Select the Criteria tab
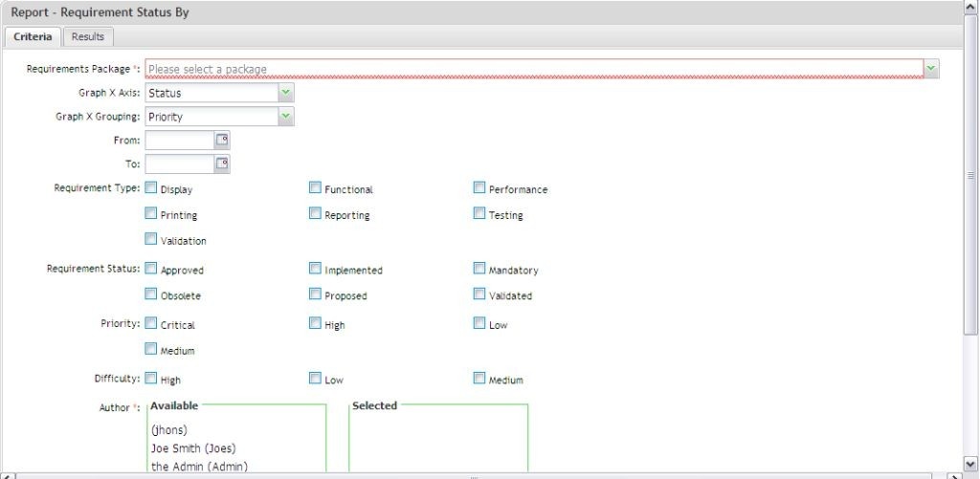 [x=33, y=36]
